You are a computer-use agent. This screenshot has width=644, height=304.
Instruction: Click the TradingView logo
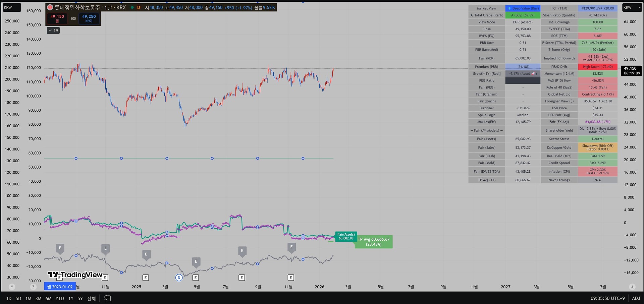pyautogui.click(x=75, y=275)
